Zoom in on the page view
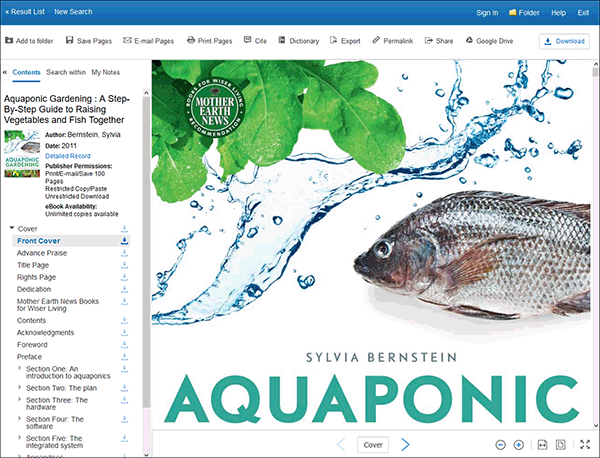Image resolution: width=600 pixels, height=458 pixels. 518,445
